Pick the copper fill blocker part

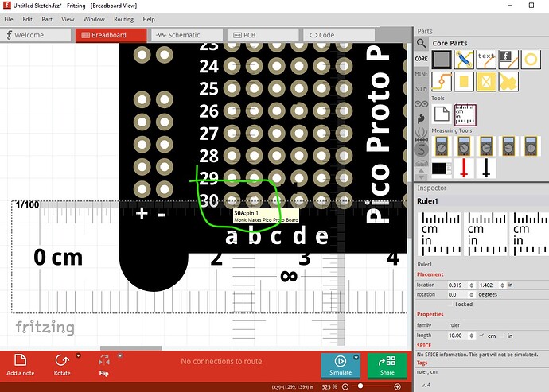(486, 82)
